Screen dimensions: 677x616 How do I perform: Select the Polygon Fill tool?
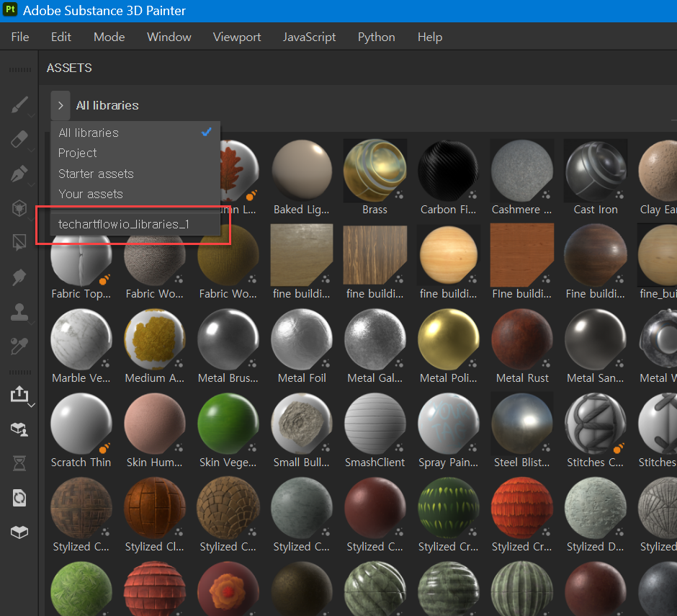19,208
